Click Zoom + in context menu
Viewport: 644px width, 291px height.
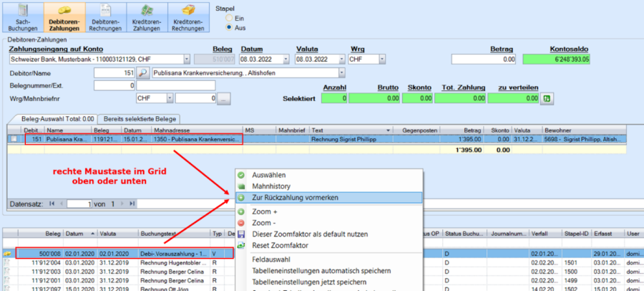(264, 212)
